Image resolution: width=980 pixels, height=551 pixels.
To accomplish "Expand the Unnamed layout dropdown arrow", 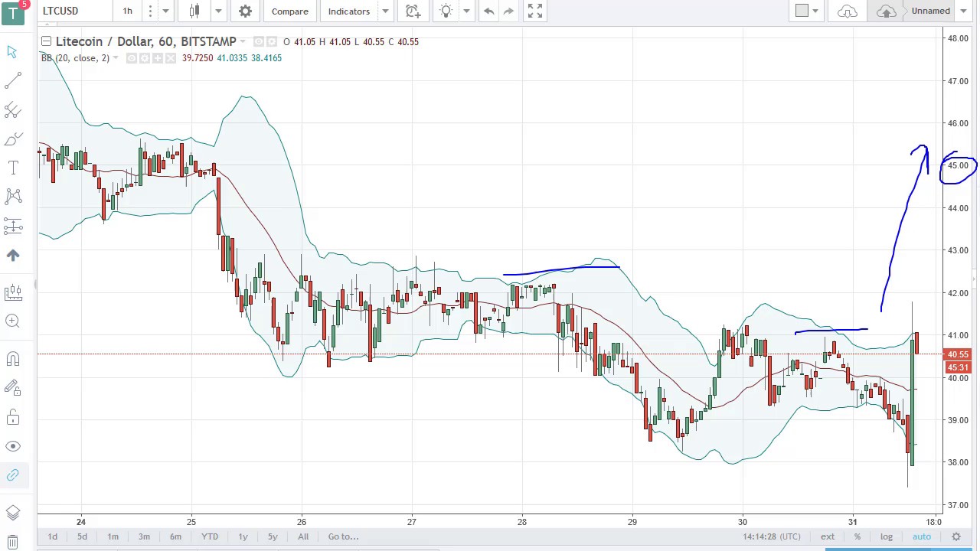I will (x=963, y=11).
